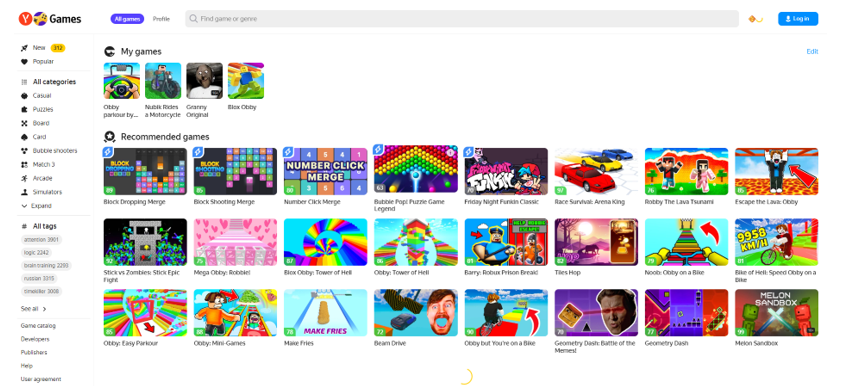857x386 pixels.
Task: Click the rocket icon beside New
Action: click(x=24, y=48)
